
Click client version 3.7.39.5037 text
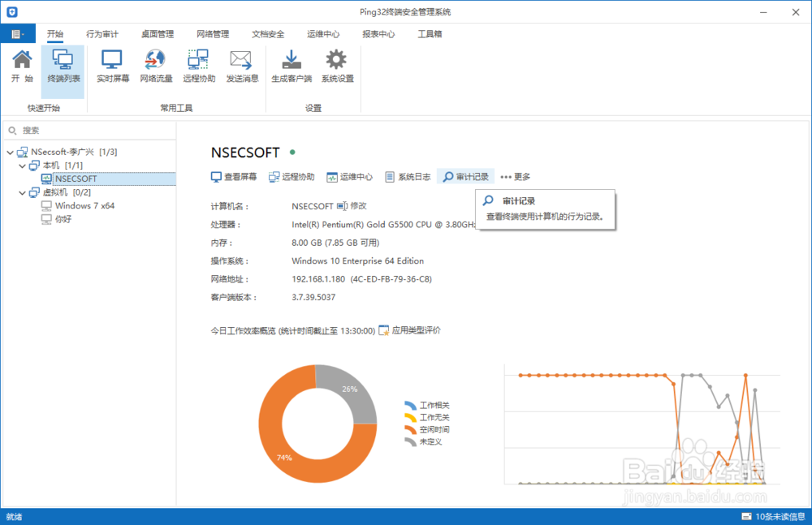[313, 297]
